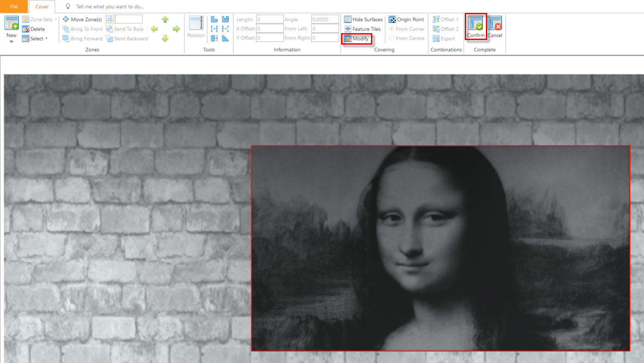Click the Move Zone(s) tool

82,19
